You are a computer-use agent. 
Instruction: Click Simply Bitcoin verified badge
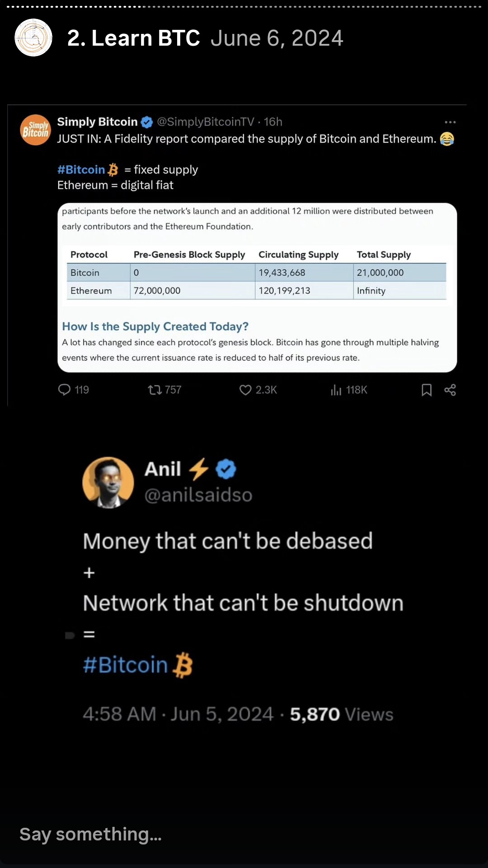click(147, 122)
